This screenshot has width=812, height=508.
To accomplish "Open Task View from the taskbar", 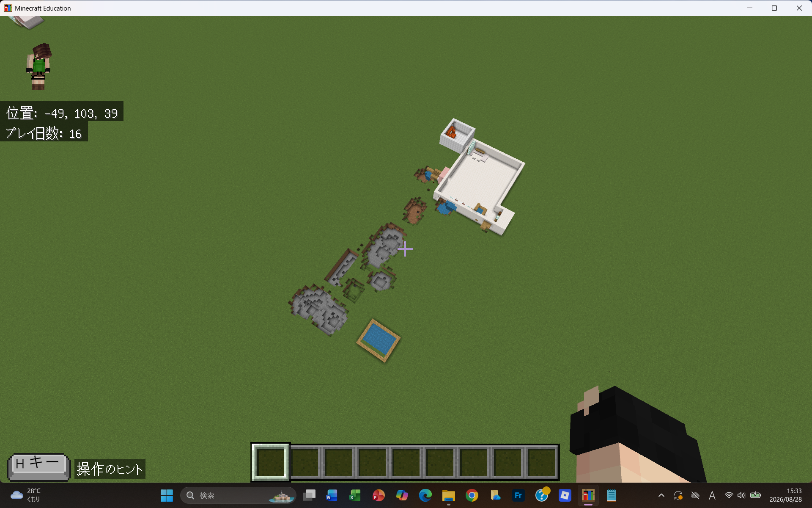I will pos(310,495).
